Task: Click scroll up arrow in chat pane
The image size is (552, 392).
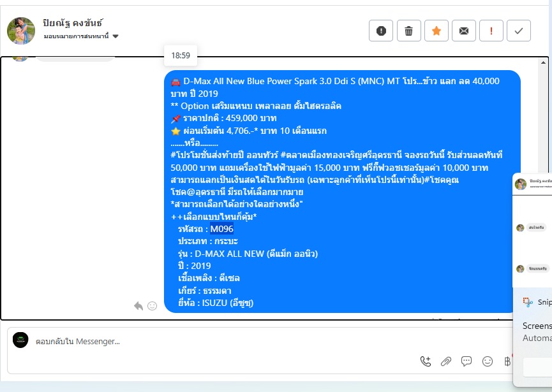Action: point(543,62)
